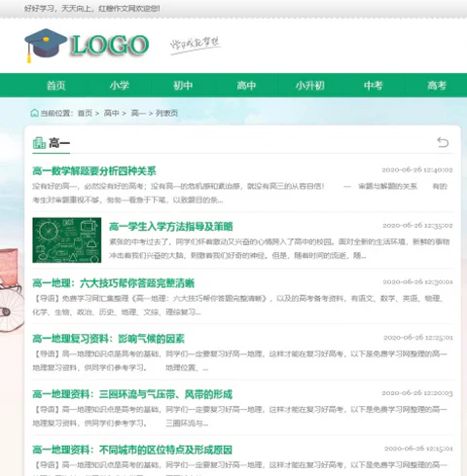The image size is (467, 476).
Task: Open the 高考 navigation item
Action: pyautogui.click(x=437, y=86)
